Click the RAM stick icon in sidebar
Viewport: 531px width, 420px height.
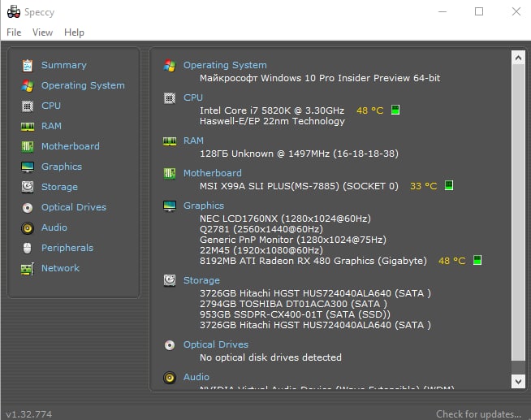(x=28, y=127)
